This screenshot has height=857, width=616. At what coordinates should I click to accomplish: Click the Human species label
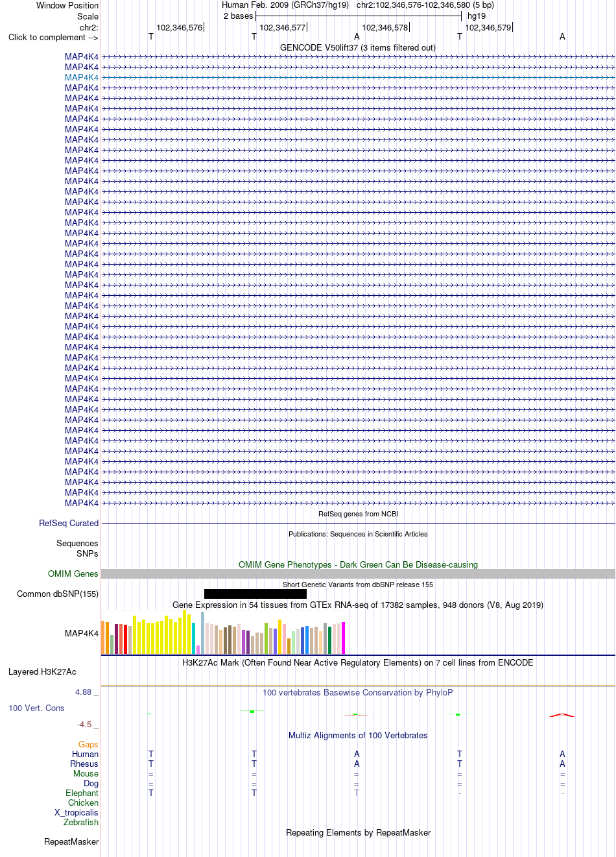click(x=85, y=754)
